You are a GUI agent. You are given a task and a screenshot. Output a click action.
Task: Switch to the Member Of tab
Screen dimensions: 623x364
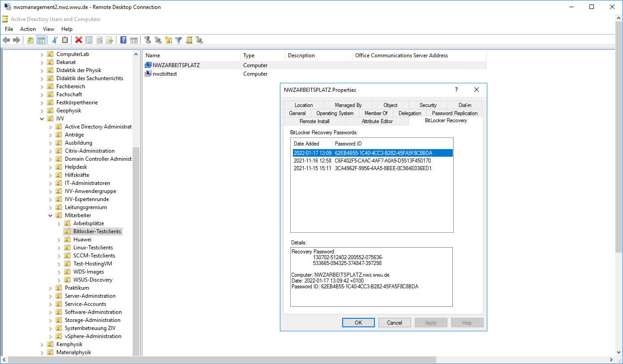(x=376, y=113)
